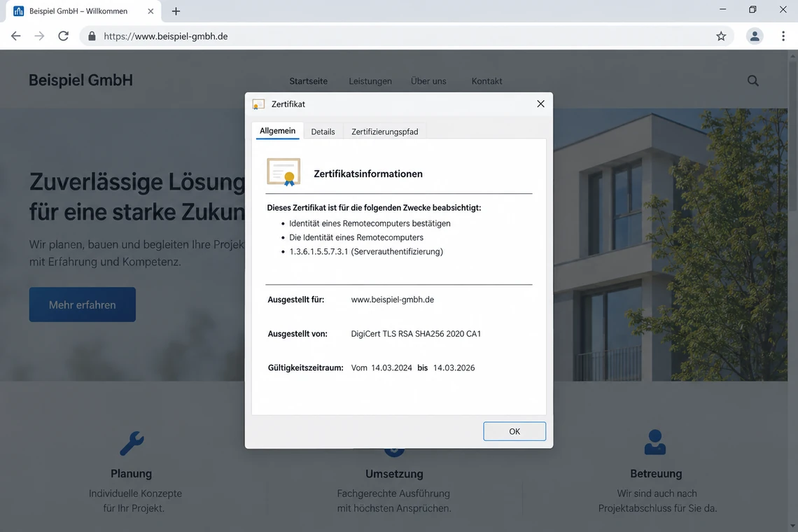Select the Beispiel GmbH – Willkommen browser tab
Image resolution: width=798 pixels, height=532 pixels.
(x=83, y=11)
